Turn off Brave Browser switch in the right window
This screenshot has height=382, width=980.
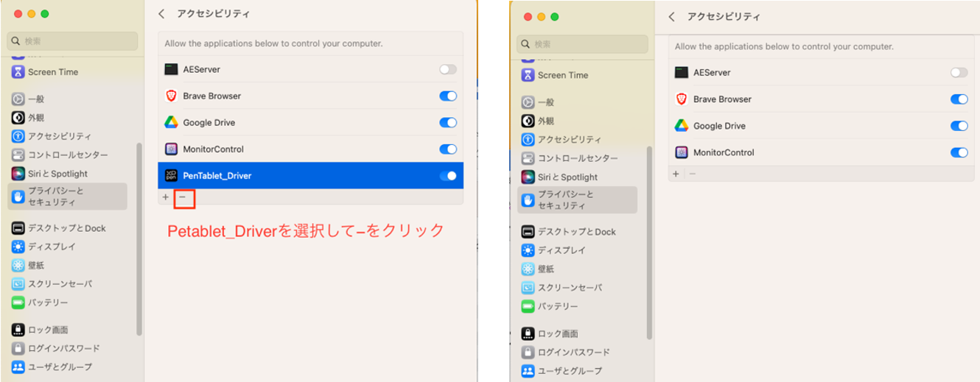point(959,99)
